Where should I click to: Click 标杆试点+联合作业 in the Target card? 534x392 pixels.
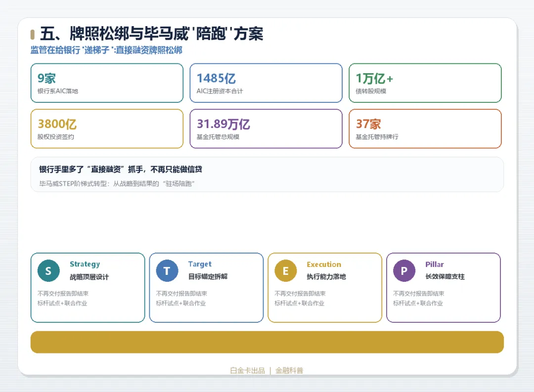[x=181, y=303]
